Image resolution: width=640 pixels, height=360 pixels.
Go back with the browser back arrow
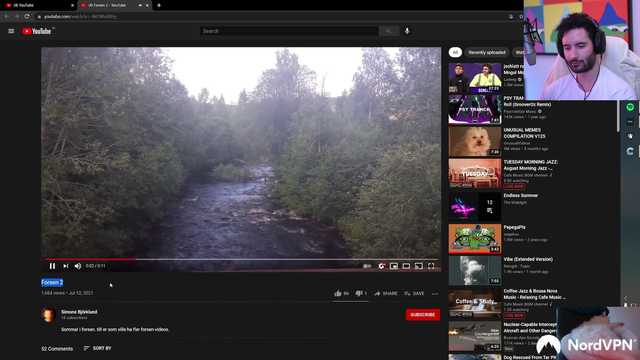pyautogui.click(x=7, y=16)
